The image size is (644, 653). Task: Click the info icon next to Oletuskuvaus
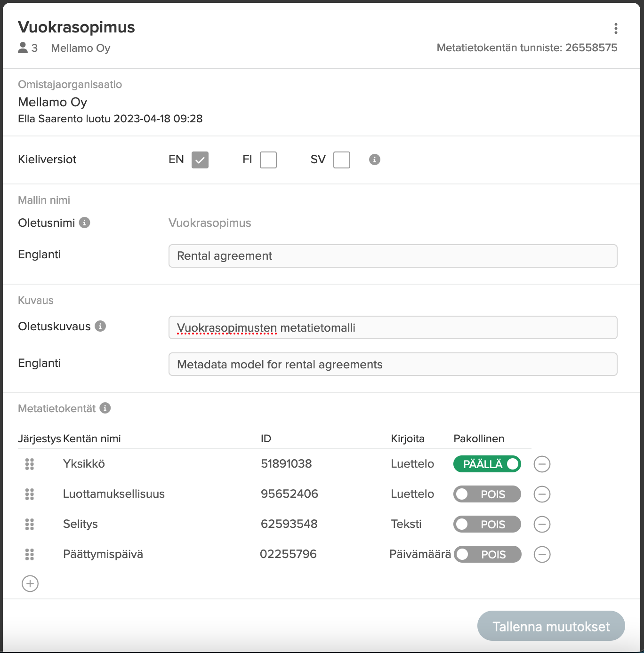pos(100,326)
